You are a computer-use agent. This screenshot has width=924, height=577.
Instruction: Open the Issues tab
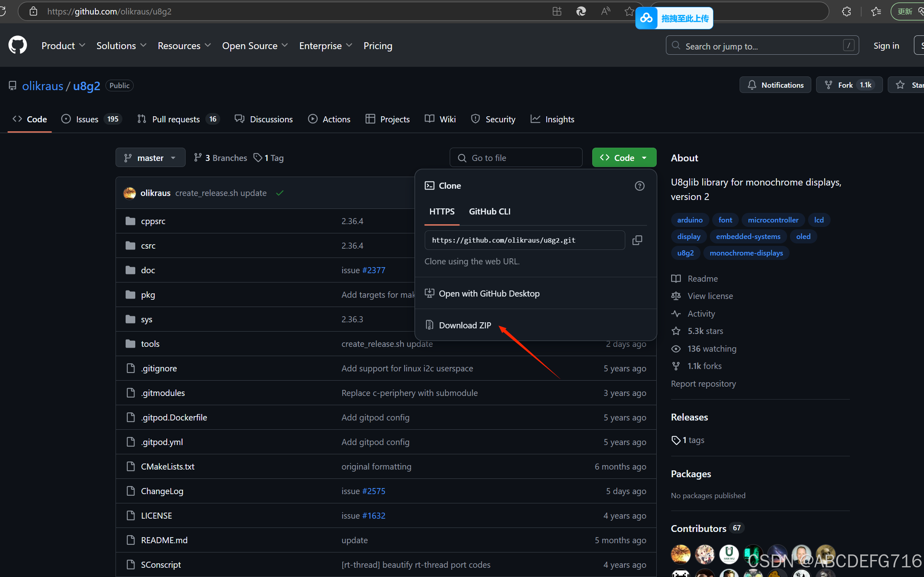(87, 119)
